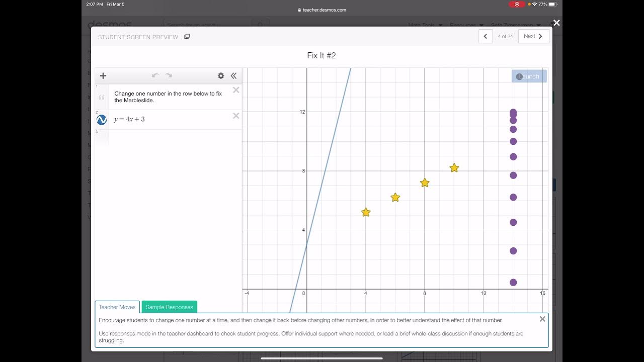Click the lowest purple marble

[x=513, y=283]
